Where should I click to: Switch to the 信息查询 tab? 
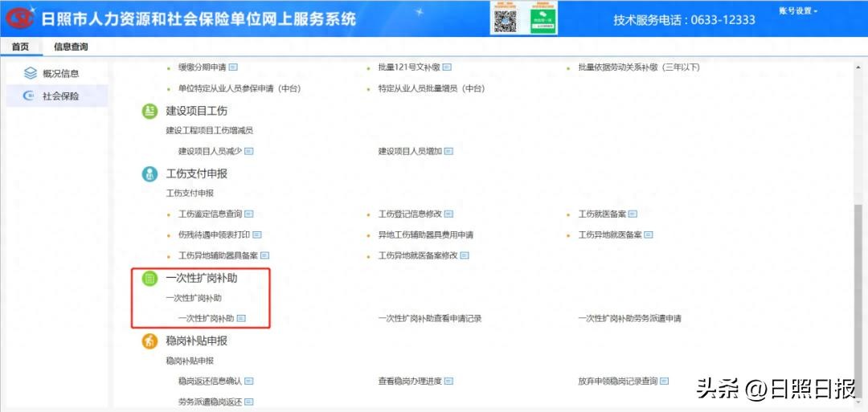tap(71, 47)
